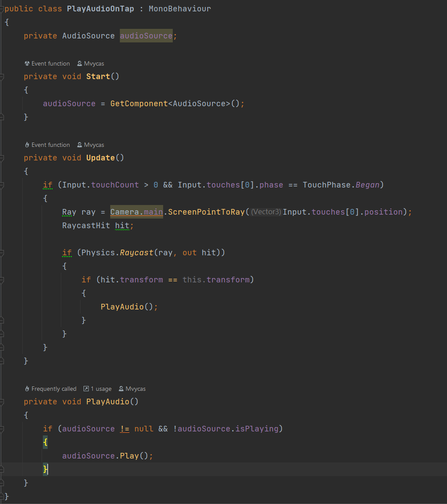Collapse the PlayAudioOnTap class fold marker
The height and width of the screenshot is (504, 447).
click(2, 9)
